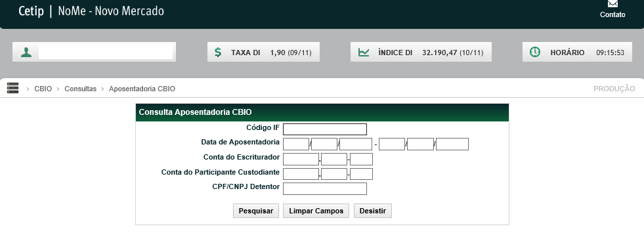
Task: Click the Pesquisar button
Action: 256,211
